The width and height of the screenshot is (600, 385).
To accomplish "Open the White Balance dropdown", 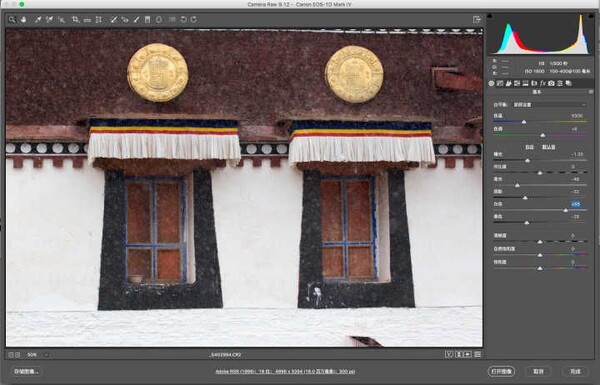I will pyautogui.click(x=549, y=104).
